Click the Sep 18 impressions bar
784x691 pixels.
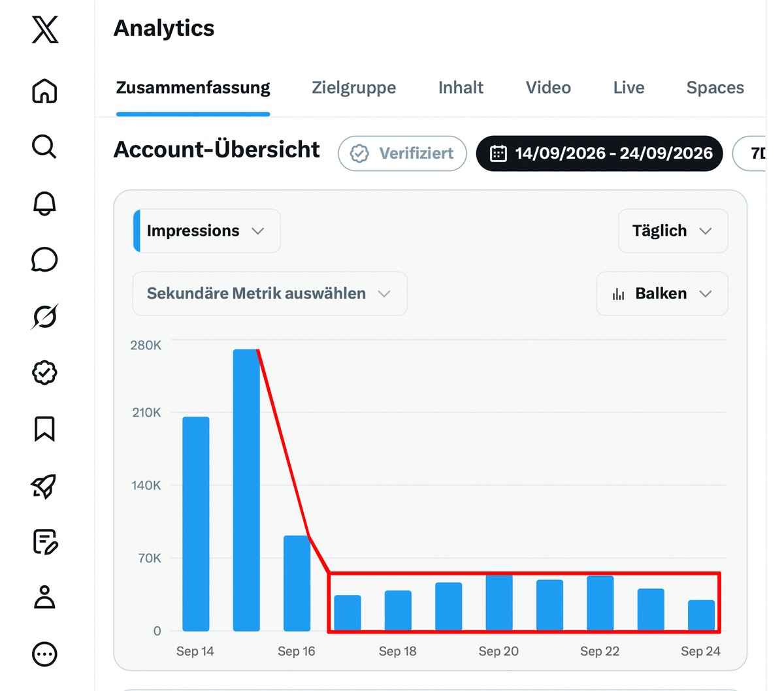click(398, 611)
